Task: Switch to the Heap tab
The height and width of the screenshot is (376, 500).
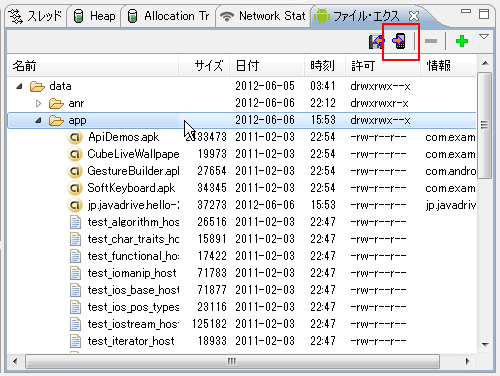Action: [95, 16]
